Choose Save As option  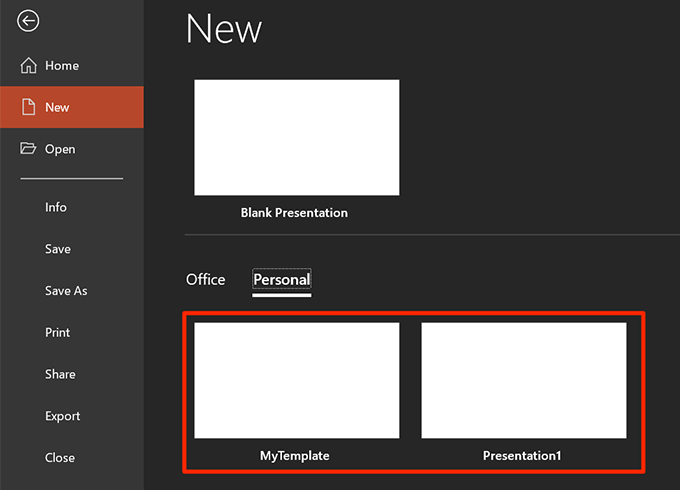pos(66,291)
